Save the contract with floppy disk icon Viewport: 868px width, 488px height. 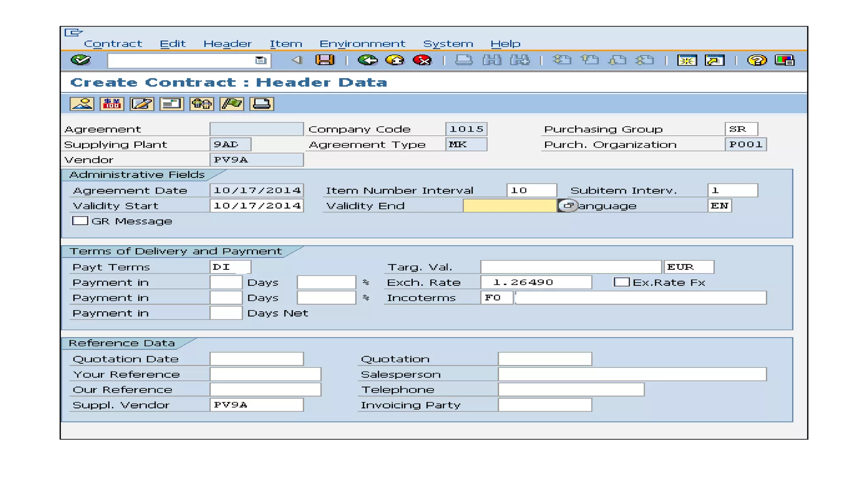pyautogui.click(x=325, y=60)
